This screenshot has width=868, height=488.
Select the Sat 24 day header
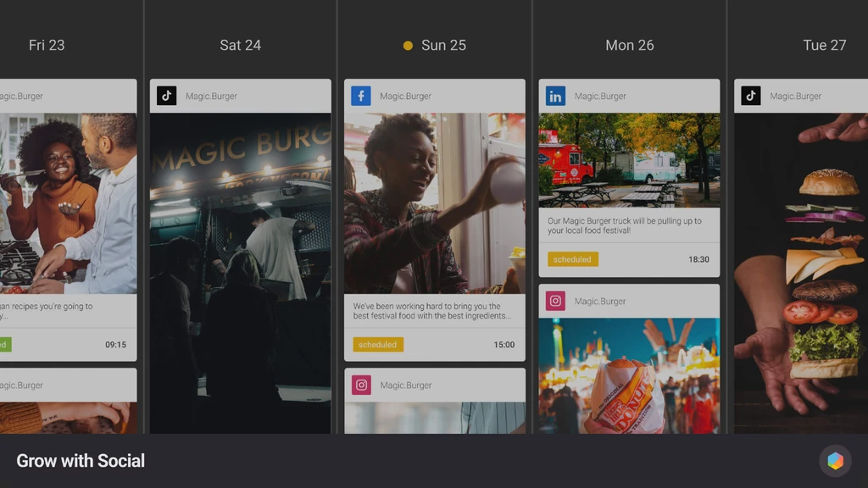(x=240, y=45)
